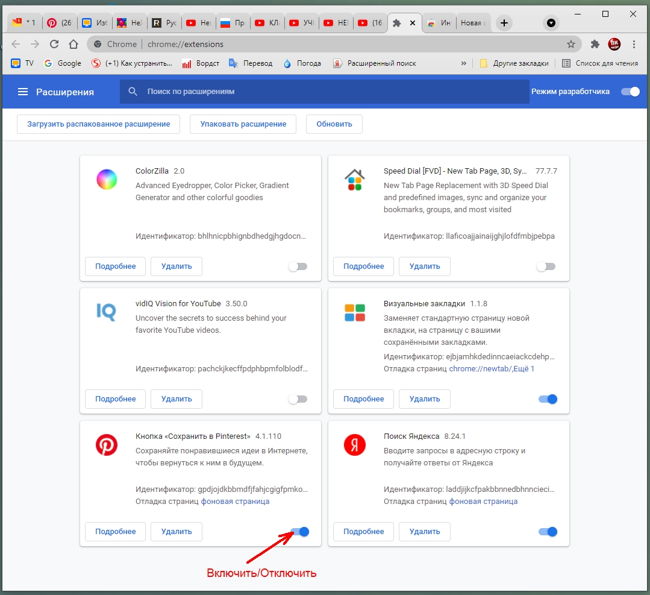Viewport: 650px width, 595px height.
Task: Click the Yandex Search red logo
Action: click(x=355, y=445)
